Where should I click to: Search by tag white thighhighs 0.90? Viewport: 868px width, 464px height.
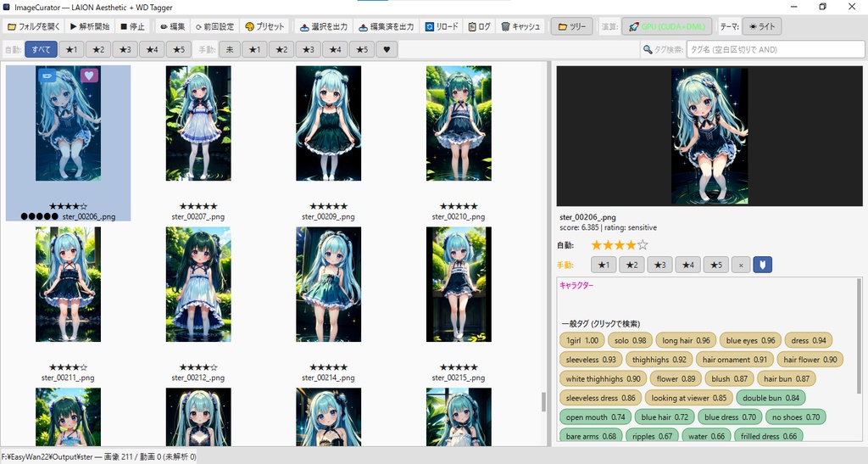(x=603, y=378)
